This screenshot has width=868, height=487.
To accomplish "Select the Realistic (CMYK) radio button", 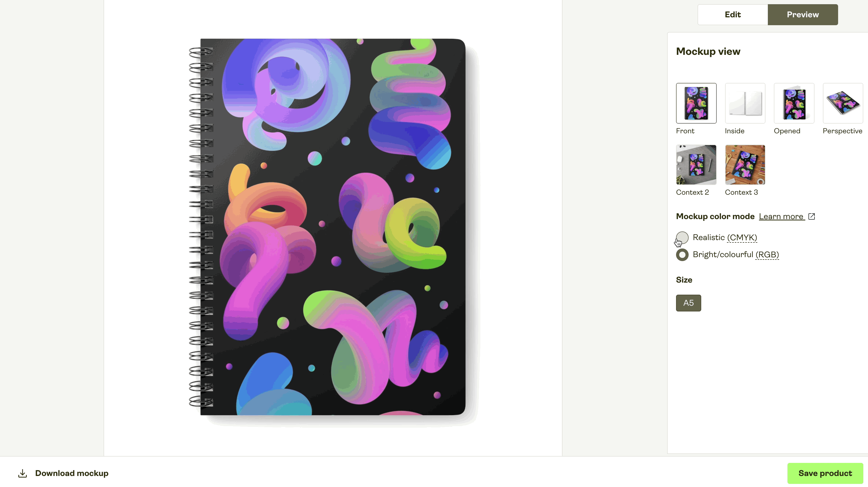I will [x=682, y=237].
